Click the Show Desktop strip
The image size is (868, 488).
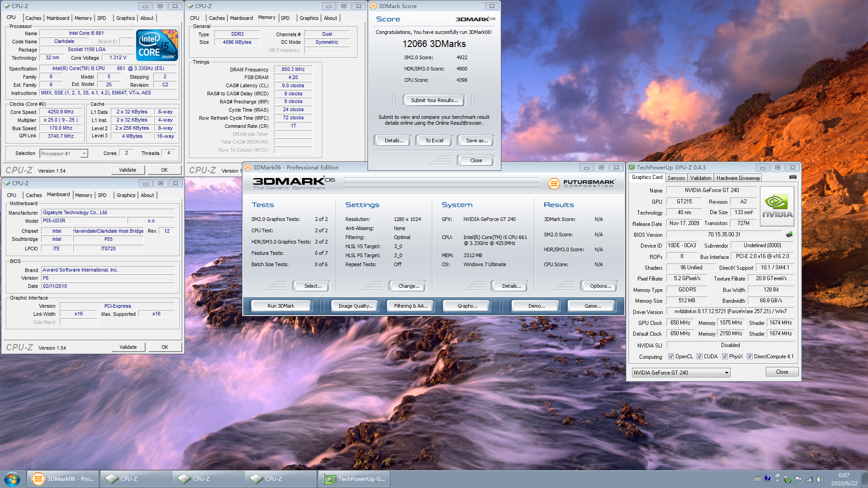tap(864, 479)
